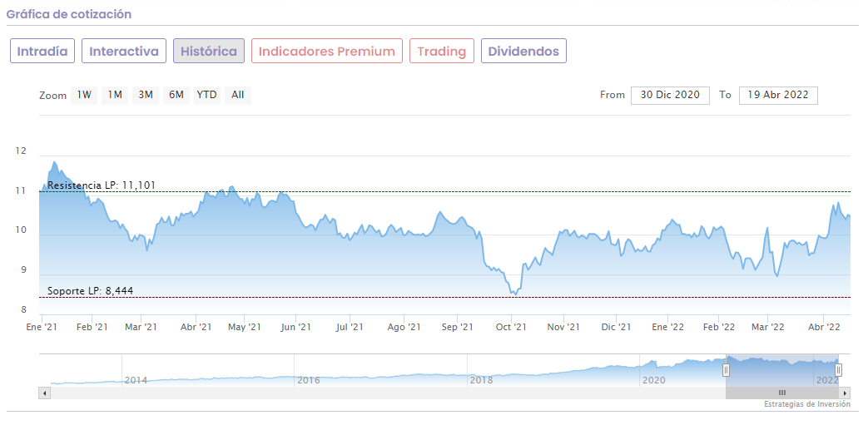
Task: Click the navigator scrollbar thumb
Action: pos(781,393)
